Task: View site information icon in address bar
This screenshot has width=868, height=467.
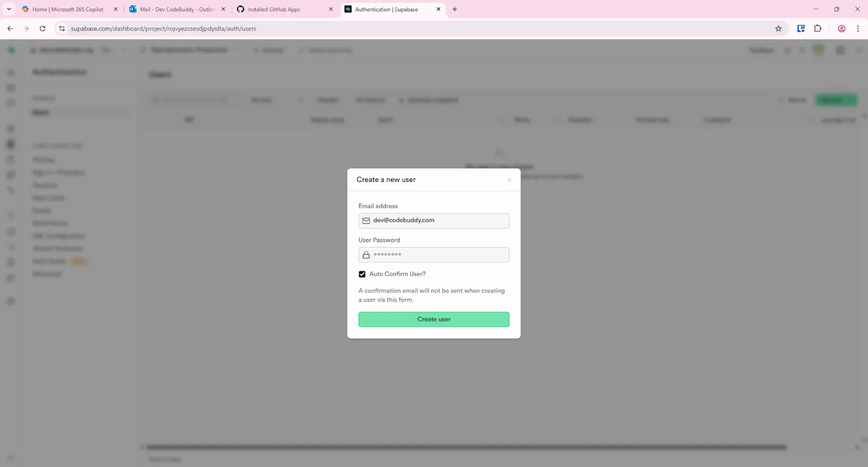Action: tap(62, 29)
